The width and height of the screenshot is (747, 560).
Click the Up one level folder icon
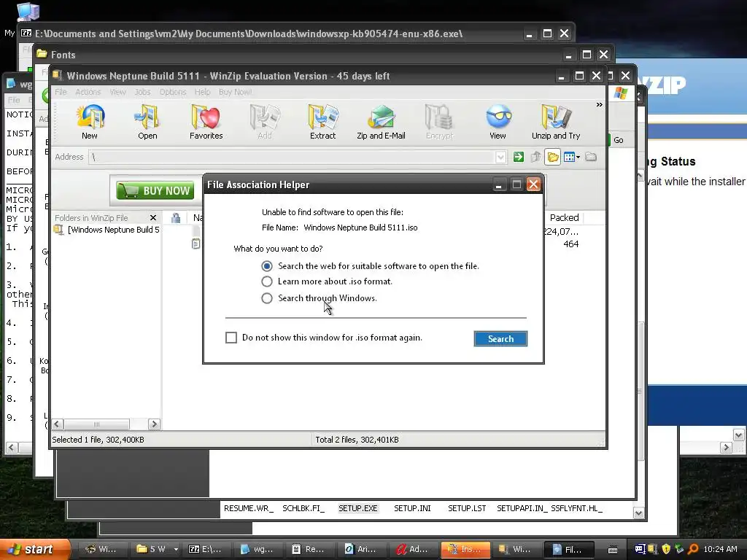coord(535,157)
